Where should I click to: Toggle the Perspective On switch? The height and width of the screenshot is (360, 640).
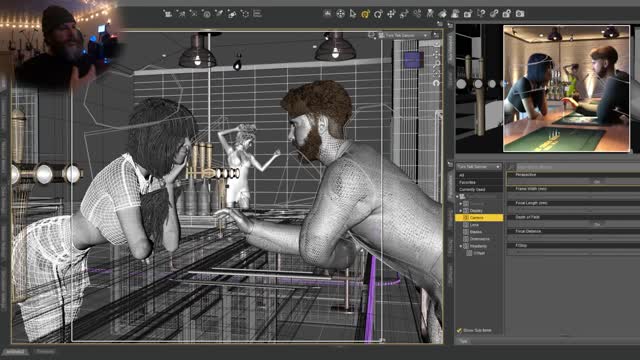click(597, 181)
